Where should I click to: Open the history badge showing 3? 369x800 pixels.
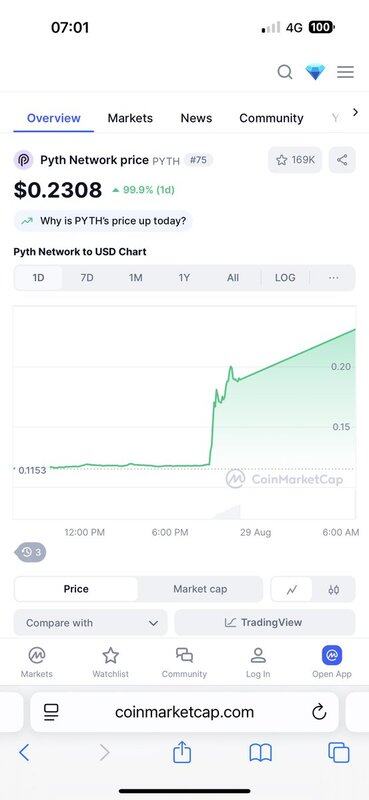(31, 552)
